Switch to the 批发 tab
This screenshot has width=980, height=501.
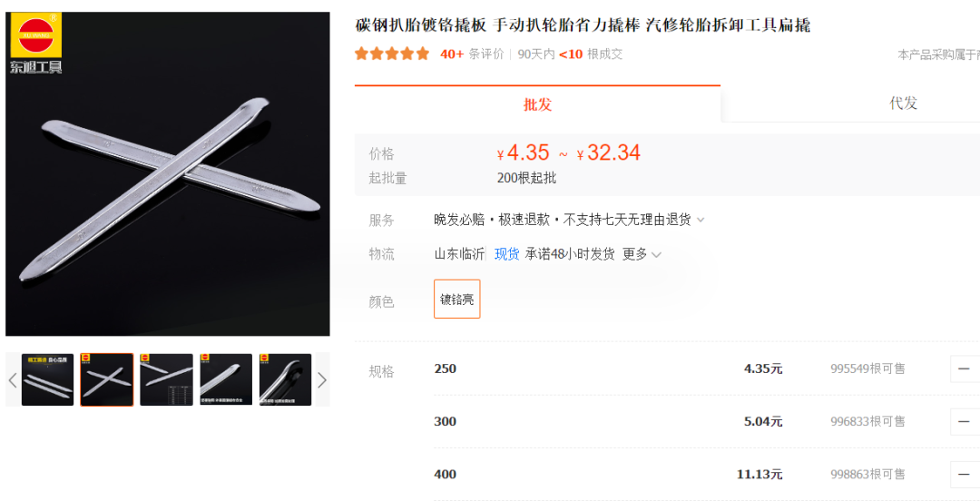point(537,104)
